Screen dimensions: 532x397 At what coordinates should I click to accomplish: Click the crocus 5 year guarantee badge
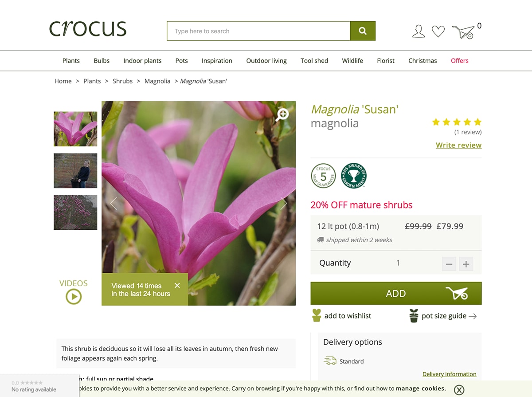tap(323, 176)
